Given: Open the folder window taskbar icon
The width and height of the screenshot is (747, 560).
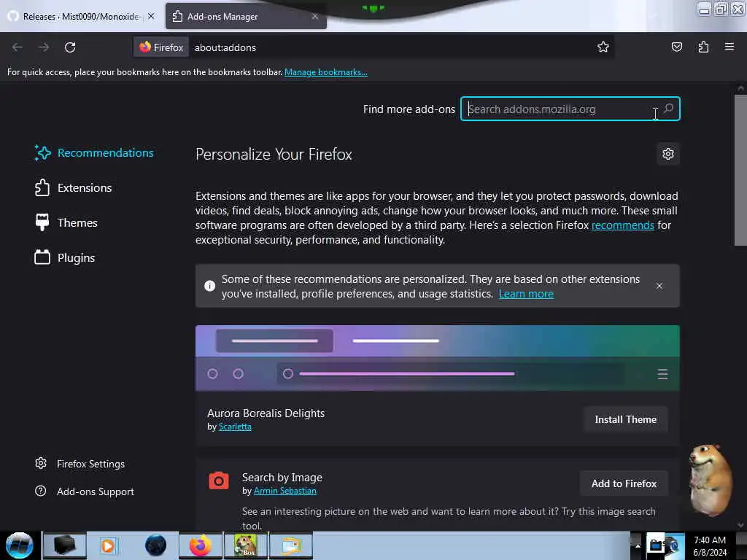Looking at the screenshot, I should (x=291, y=545).
